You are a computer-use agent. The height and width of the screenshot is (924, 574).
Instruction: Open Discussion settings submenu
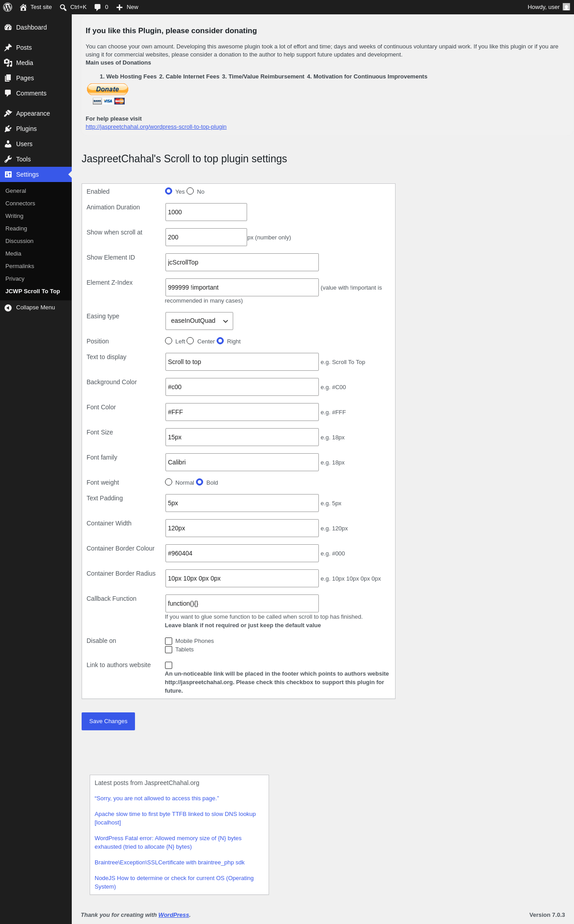(19, 241)
